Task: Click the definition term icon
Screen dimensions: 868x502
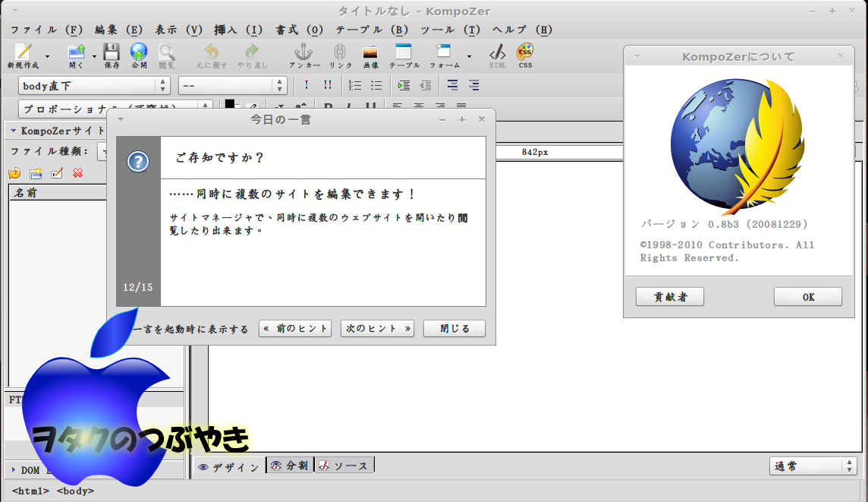Action: click(452, 85)
